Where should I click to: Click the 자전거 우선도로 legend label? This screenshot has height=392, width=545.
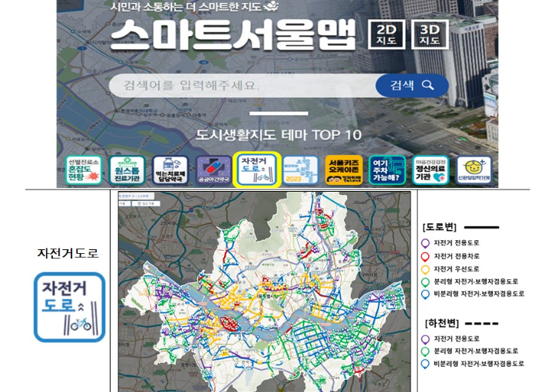click(457, 269)
